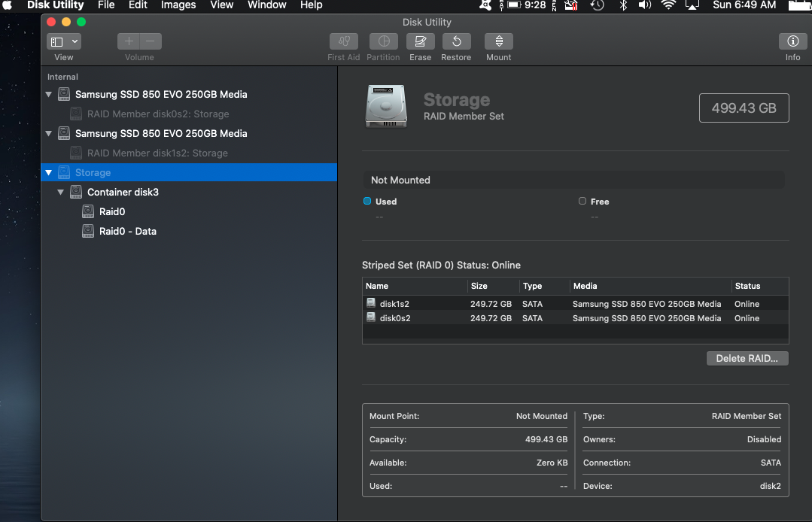Choose the Erase toolbar icon
812x522 pixels.
(421, 41)
